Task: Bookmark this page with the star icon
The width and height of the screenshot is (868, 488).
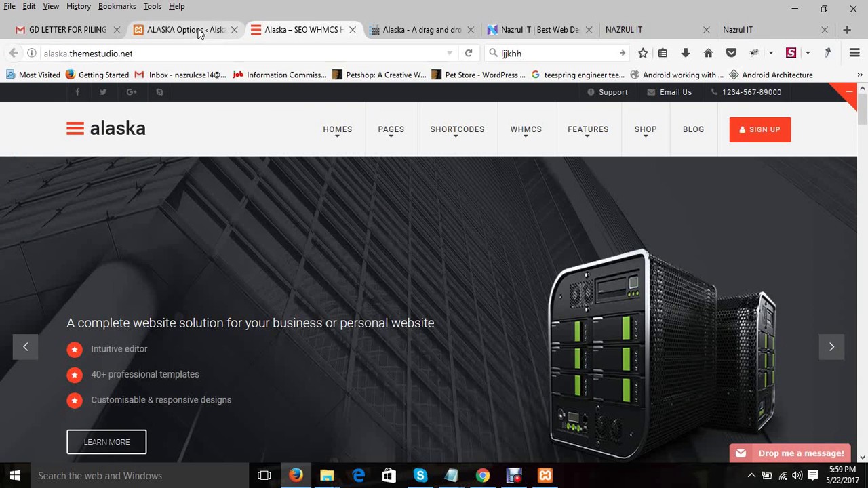Action: pyautogui.click(x=643, y=53)
